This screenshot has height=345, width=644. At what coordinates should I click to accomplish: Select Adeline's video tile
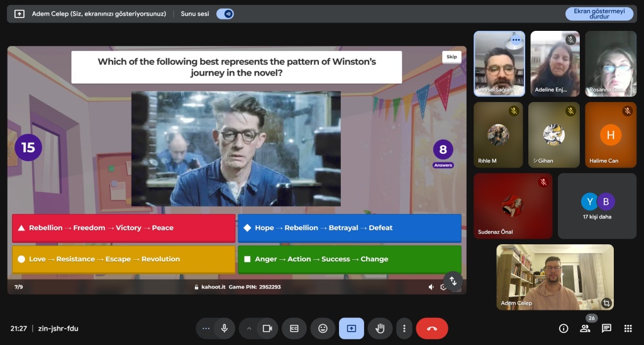pos(555,64)
